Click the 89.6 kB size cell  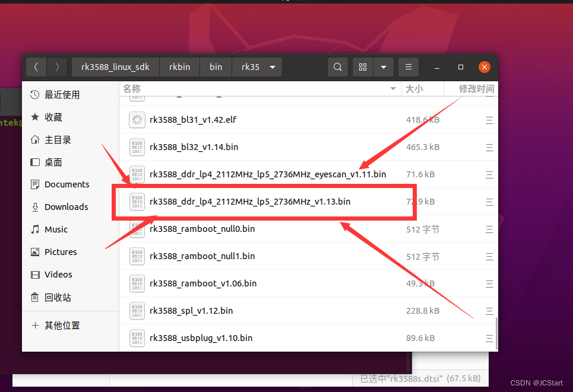click(x=420, y=338)
